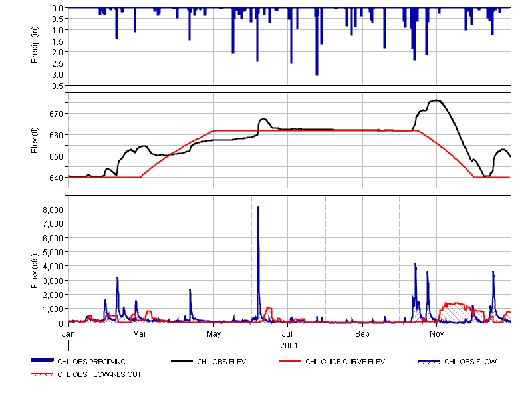
Task: Click the 670 elevation axis value
Action: [57, 114]
